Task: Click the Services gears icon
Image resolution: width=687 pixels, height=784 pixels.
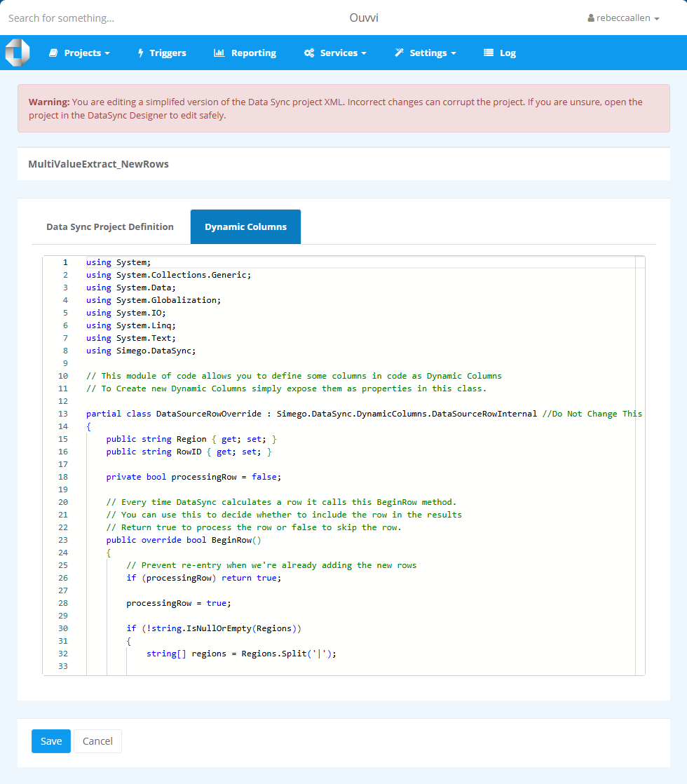Action: tap(308, 53)
